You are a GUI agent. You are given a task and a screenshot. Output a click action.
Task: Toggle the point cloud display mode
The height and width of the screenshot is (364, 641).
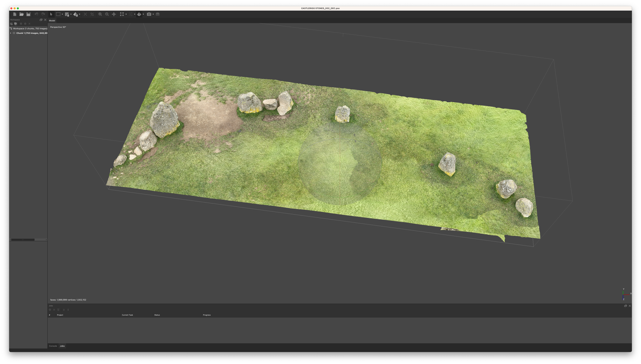(122, 14)
